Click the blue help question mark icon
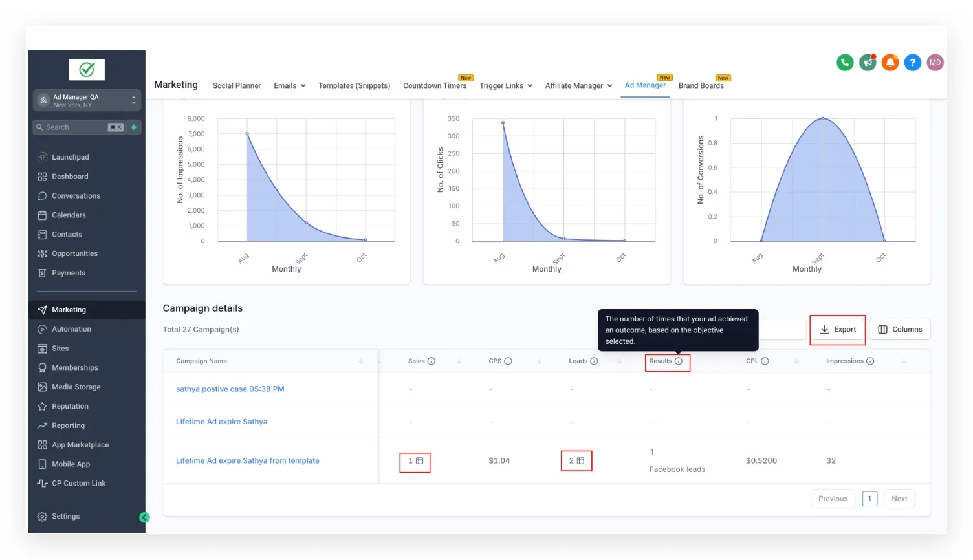The height and width of the screenshot is (560, 973). [912, 63]
